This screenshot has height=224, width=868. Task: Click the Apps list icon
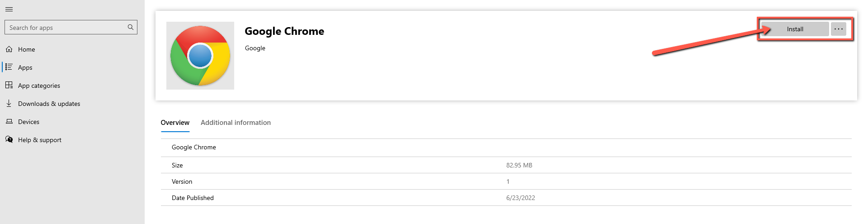[x=9, y=67]
